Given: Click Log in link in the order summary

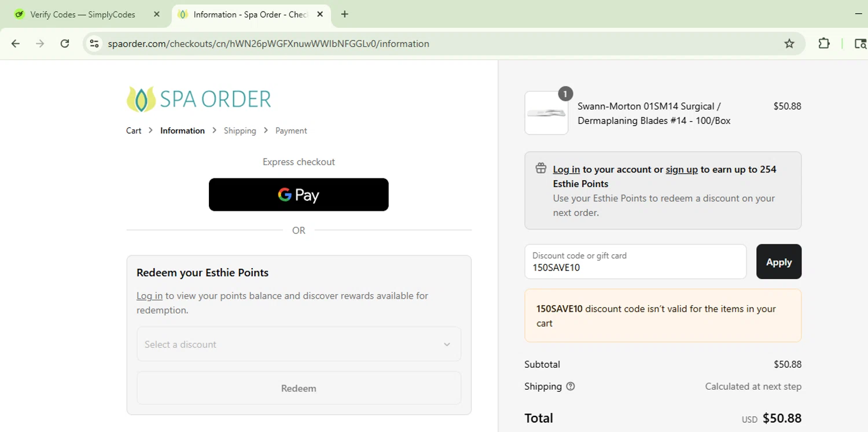Looking at the screenshot, I should click(566, 169).
